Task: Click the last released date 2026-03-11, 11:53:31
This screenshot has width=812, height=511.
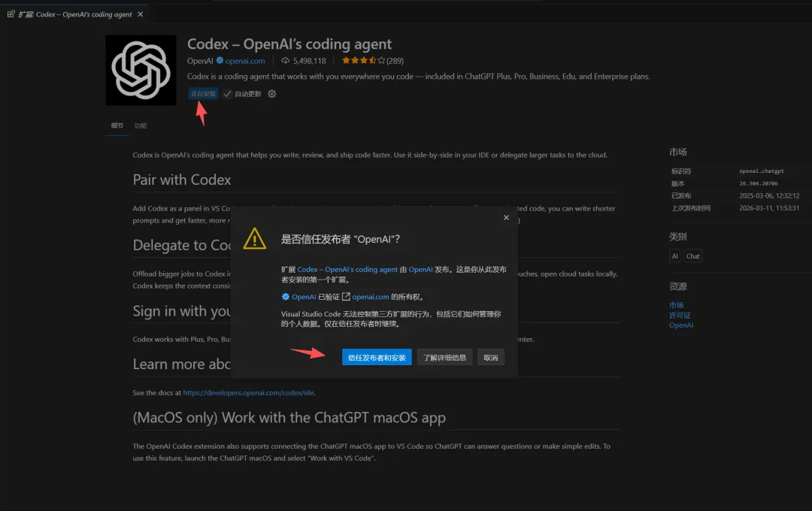Action: (x=770, y=208)
